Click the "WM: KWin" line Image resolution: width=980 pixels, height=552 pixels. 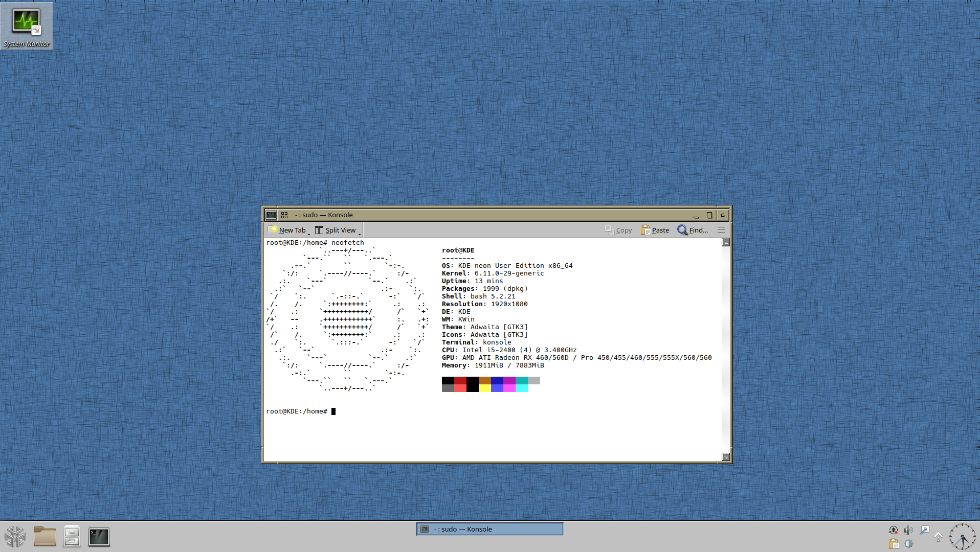(458, 319)
